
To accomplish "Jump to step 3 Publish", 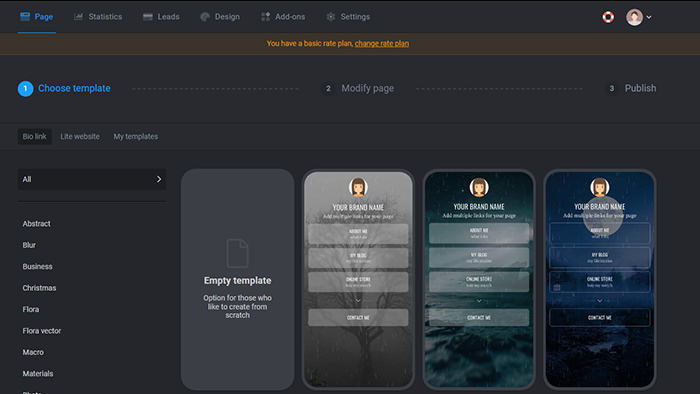I will 631,88.
